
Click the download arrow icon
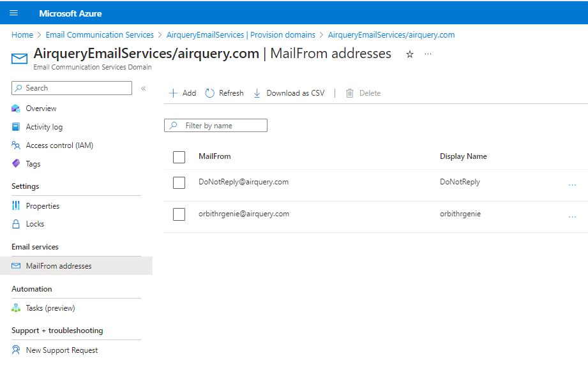click(257, 93)
